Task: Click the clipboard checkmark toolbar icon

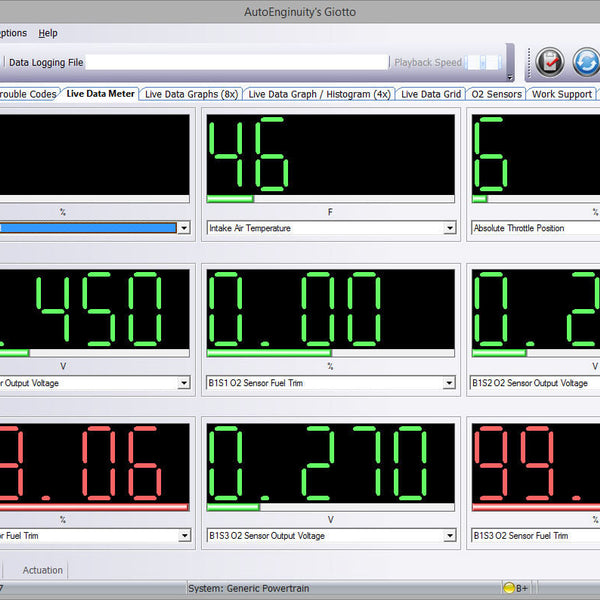Action: 549,62
